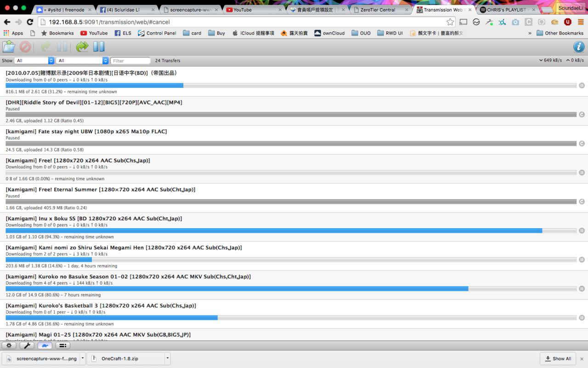Screen dimensions: 588x368
Task: Click Show All downloads button
Action: click(558, 359)
